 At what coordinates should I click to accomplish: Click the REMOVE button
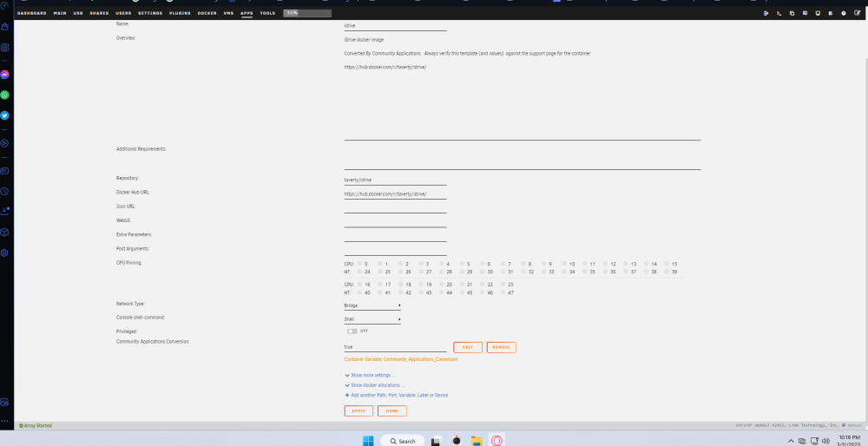click(x=502, y=347)
